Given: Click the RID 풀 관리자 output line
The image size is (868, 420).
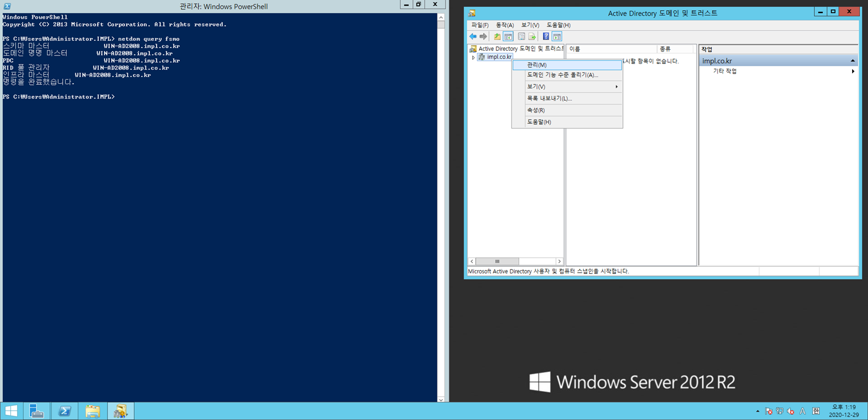Looking at the screenshot, I should pos(85,68).
